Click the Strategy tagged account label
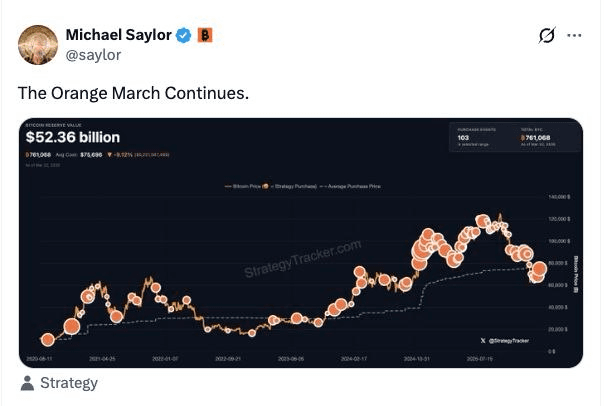 click(x=68, y=383)
